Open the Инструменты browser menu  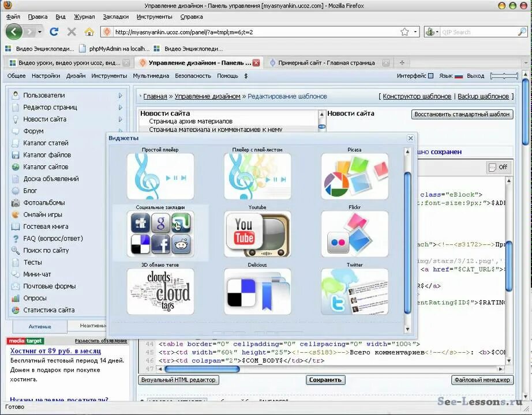(155, 17)
